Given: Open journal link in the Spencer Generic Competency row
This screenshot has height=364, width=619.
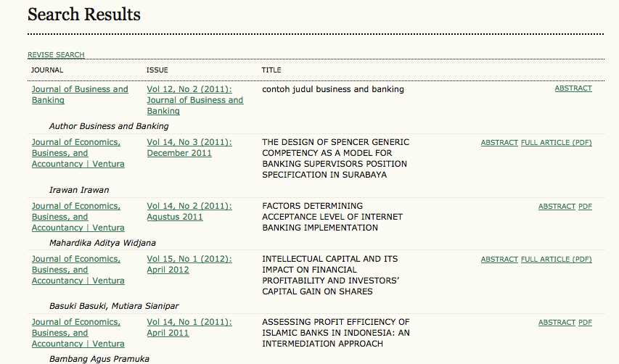Looking at the screenshot, I should pyautogui.click(x=75, y=153).
